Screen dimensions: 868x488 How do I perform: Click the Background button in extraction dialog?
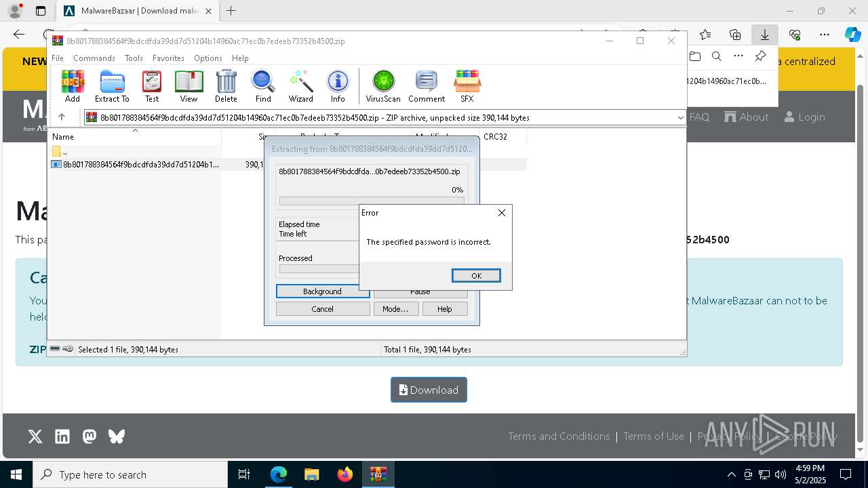click(x=322, y=291)
